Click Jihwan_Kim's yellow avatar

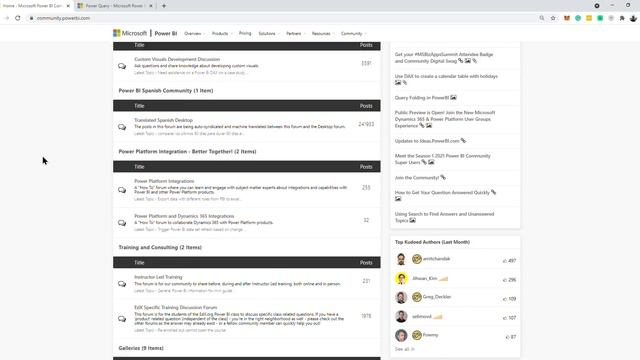(401, 278)
